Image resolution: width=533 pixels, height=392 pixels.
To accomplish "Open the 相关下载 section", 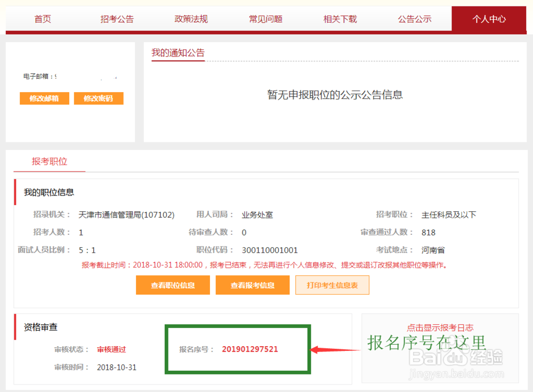I will coord(340,19).
